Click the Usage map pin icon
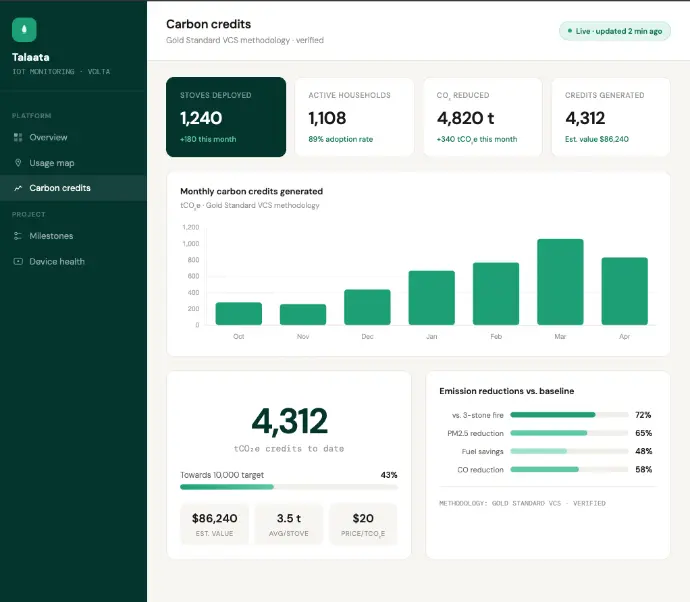The width and height of the screenshot is (690, 602). pos(18,163)
